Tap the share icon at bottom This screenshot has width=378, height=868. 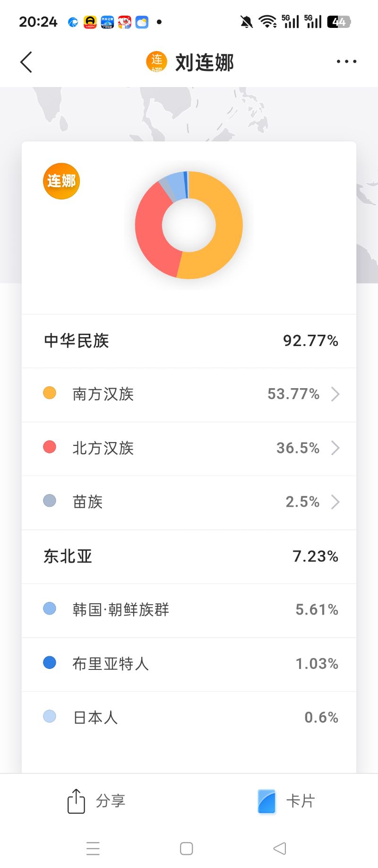click(x=76, y=801)
